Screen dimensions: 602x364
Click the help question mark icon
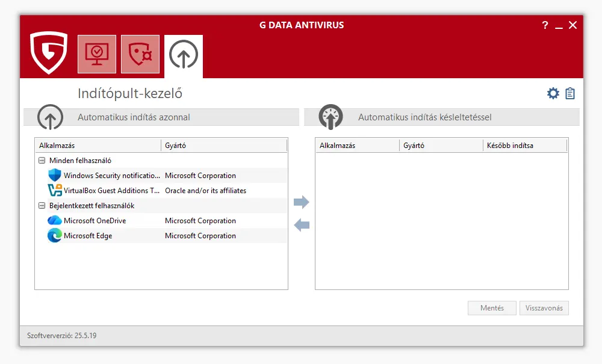545,25
